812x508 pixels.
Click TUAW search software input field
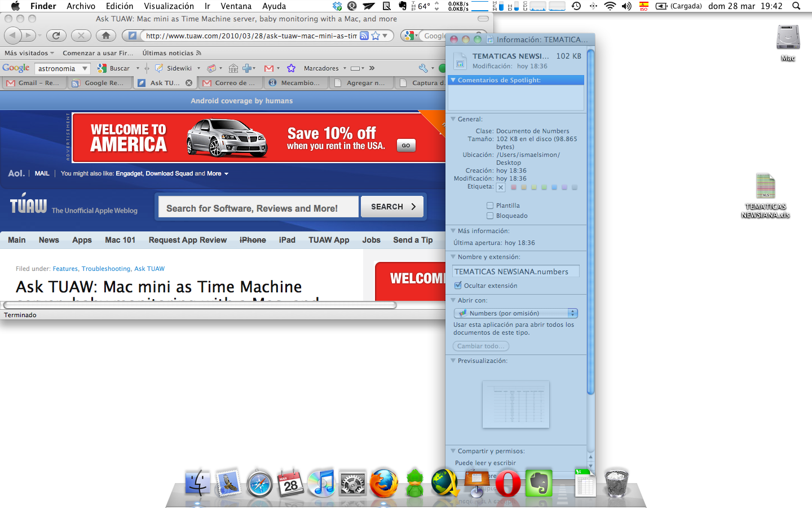click(x=258, y=207)
